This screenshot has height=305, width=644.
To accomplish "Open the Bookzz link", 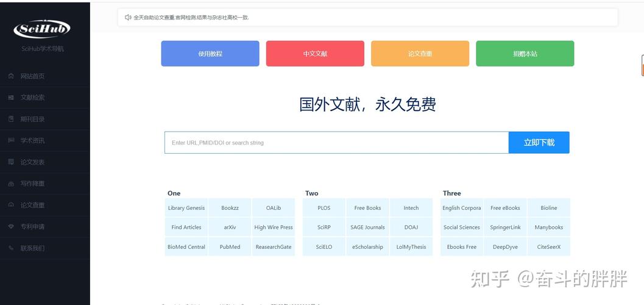I will pos(230,208).
